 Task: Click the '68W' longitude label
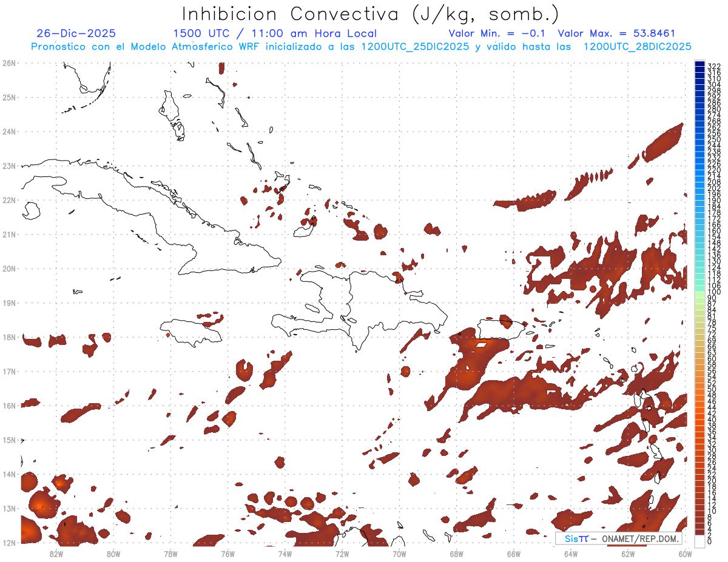click(456, 554)
